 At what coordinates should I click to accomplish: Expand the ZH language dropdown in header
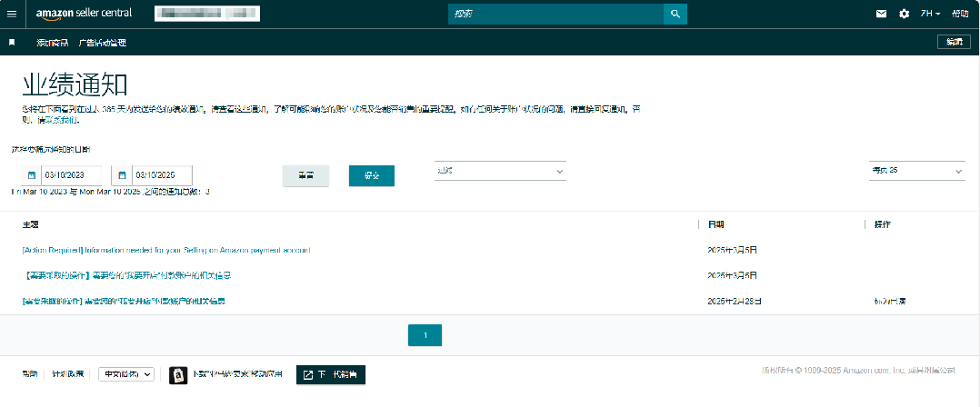pos(930,14)
